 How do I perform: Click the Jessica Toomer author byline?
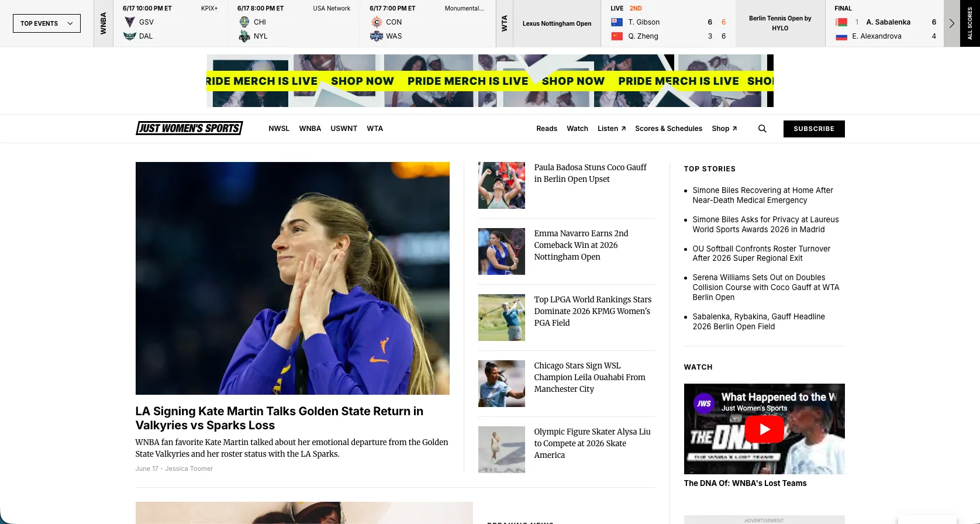click(189, 468)
